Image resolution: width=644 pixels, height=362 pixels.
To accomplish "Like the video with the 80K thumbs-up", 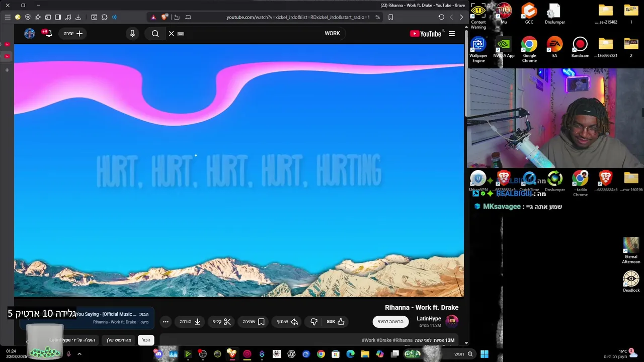I will [336, 322].
